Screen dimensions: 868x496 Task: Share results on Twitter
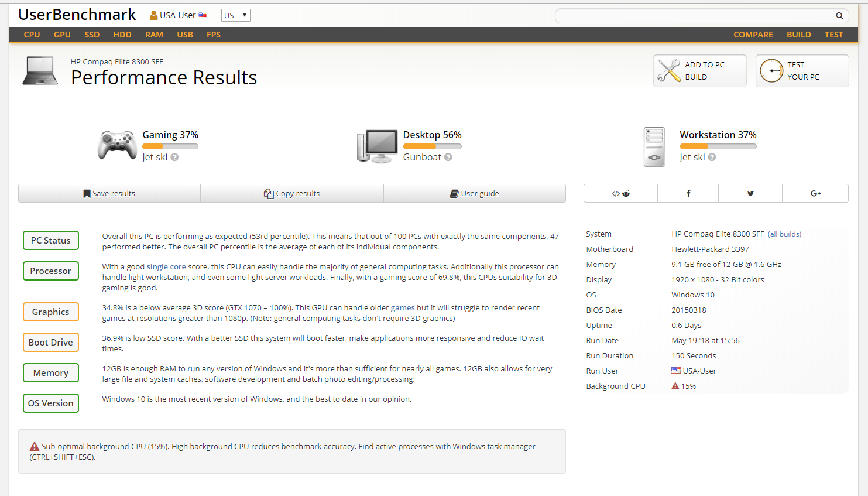[x=750, y=193]
